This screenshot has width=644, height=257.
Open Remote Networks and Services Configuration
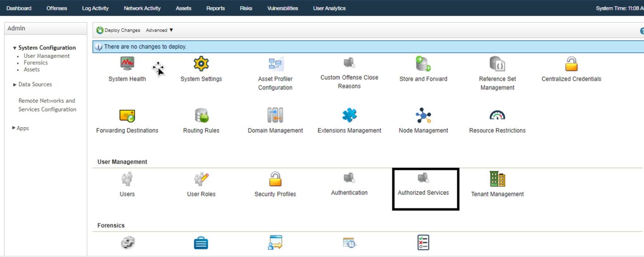47,105
